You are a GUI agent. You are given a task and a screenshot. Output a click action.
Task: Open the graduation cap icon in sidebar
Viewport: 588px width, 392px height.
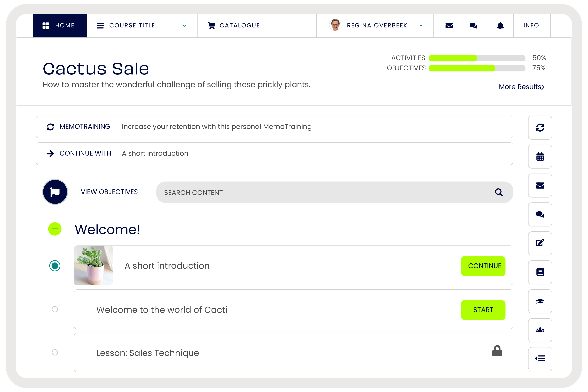click(x=540, y=301)
